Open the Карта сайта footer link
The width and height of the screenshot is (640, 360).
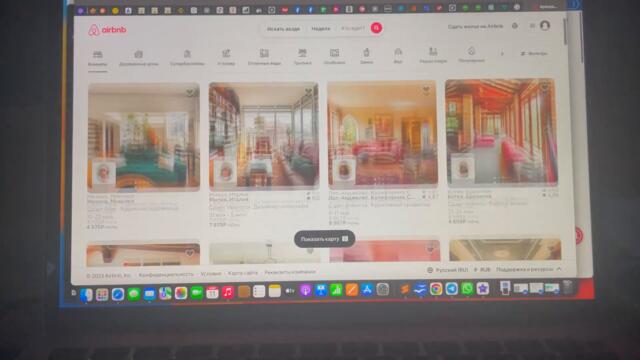[243, 273]
